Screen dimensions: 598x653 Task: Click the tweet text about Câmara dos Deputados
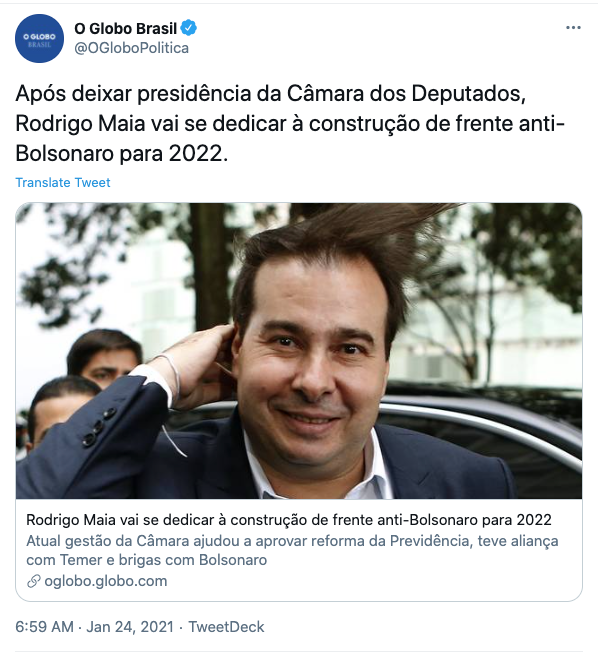click(271, 94)
